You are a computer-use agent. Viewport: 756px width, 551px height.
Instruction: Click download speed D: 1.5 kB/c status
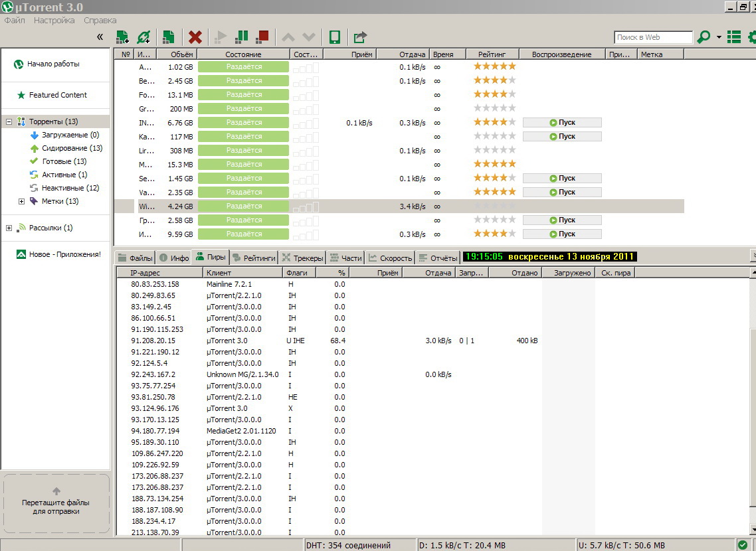tap(496, 545)
